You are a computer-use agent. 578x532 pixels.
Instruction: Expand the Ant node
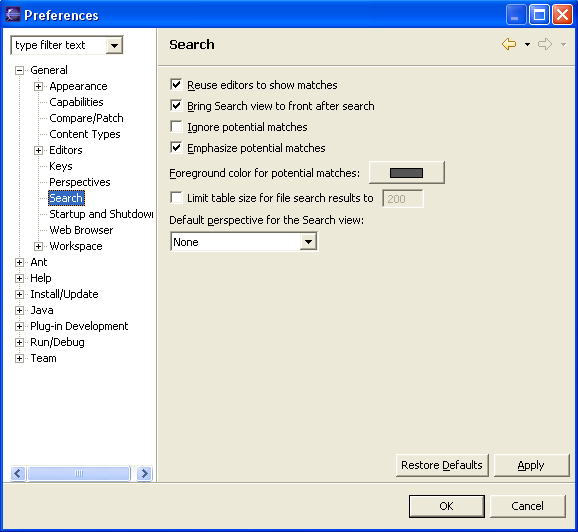point(20,262)
